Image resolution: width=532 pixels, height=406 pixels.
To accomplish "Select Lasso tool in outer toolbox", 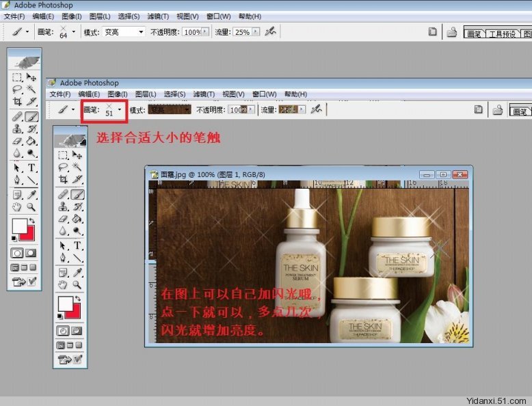I will click(x=17, y=90).
